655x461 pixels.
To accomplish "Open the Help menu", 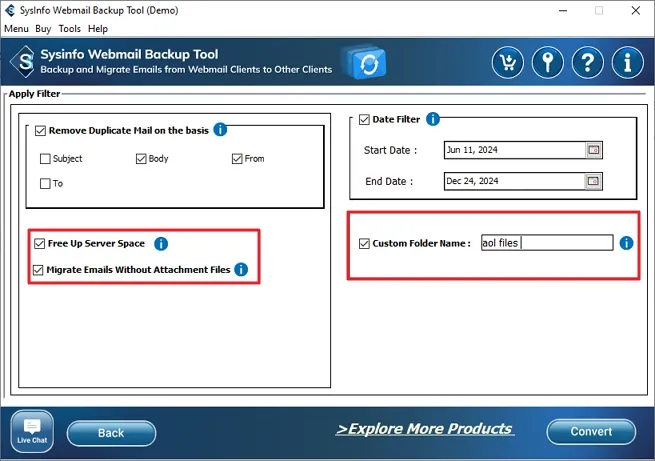I will [x=98, y=29].
